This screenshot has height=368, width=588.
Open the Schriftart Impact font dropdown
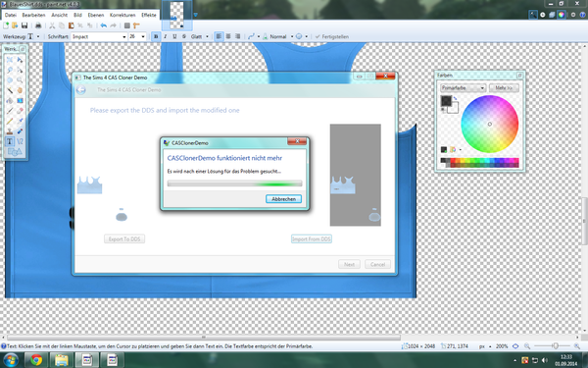pyautogui.click(x=99, y=36)
